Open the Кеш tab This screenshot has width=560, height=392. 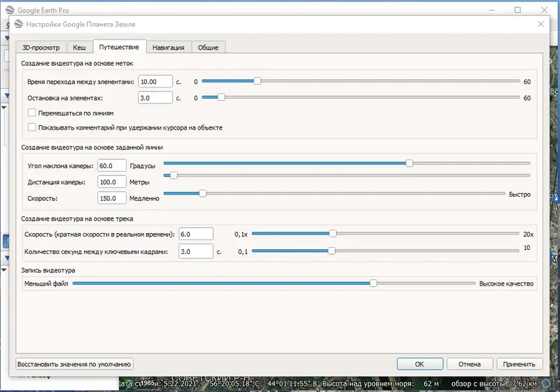(x=79, y=47)
